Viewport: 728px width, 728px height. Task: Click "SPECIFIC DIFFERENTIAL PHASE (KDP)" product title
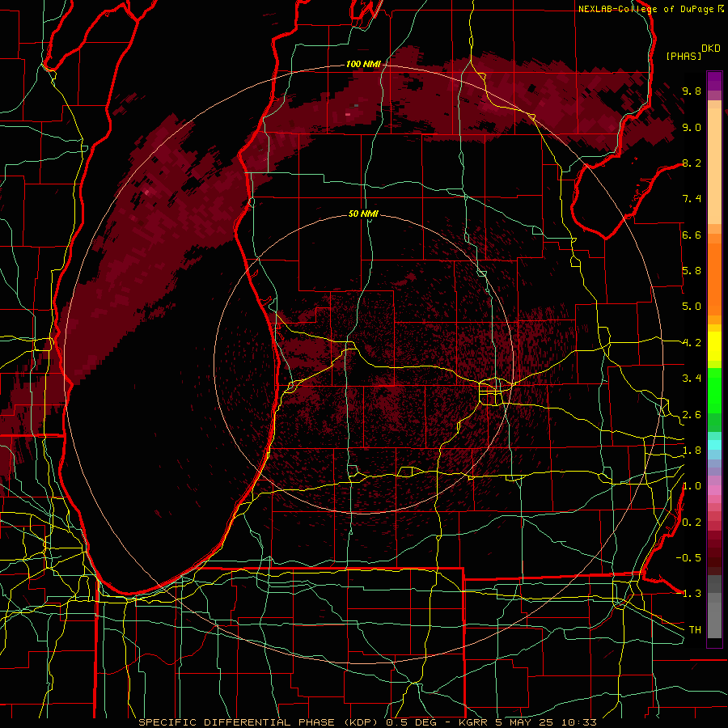[x=260, y=722]
